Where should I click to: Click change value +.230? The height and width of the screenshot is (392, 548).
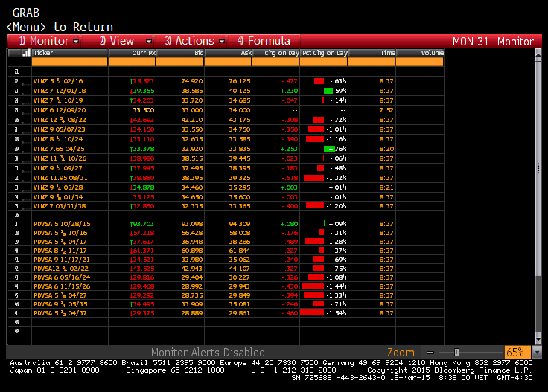pyautogui.click(x=289, y=91)
